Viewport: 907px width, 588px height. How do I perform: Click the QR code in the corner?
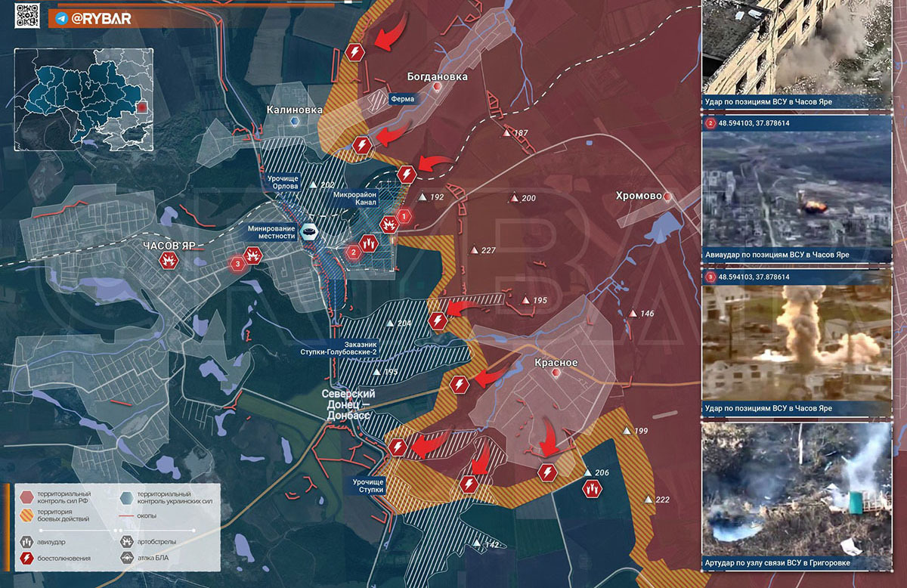(x=28, y=15)
